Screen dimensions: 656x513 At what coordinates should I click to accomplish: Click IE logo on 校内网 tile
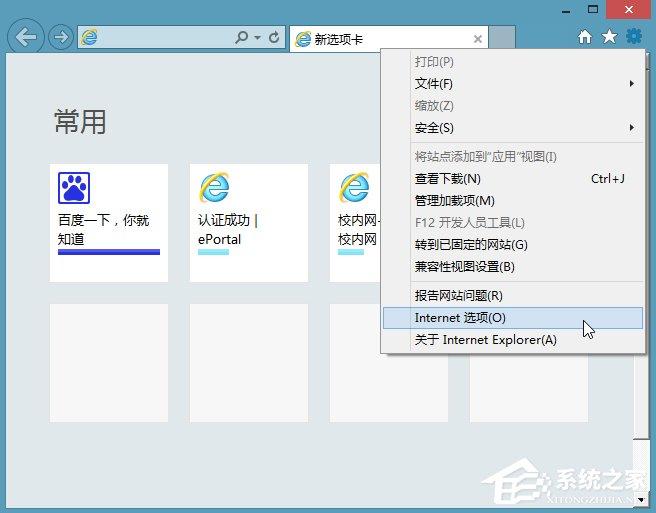pos(354,187)
